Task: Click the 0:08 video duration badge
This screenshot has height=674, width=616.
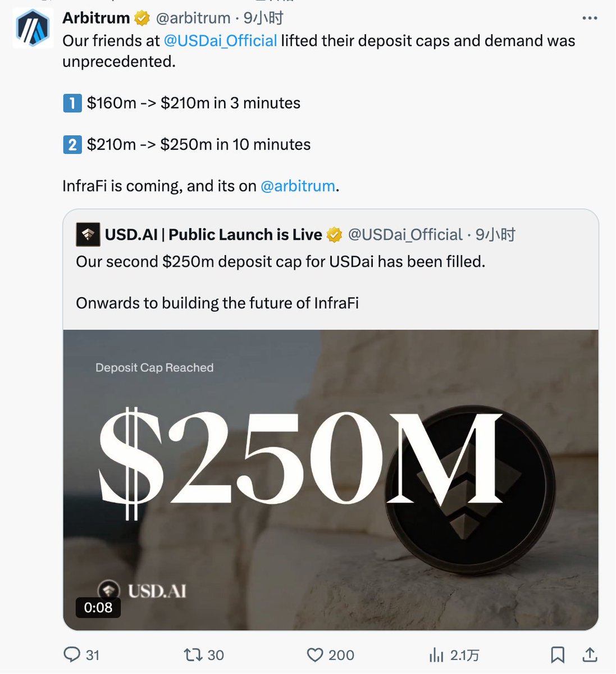Action: (x=98, y=607)
